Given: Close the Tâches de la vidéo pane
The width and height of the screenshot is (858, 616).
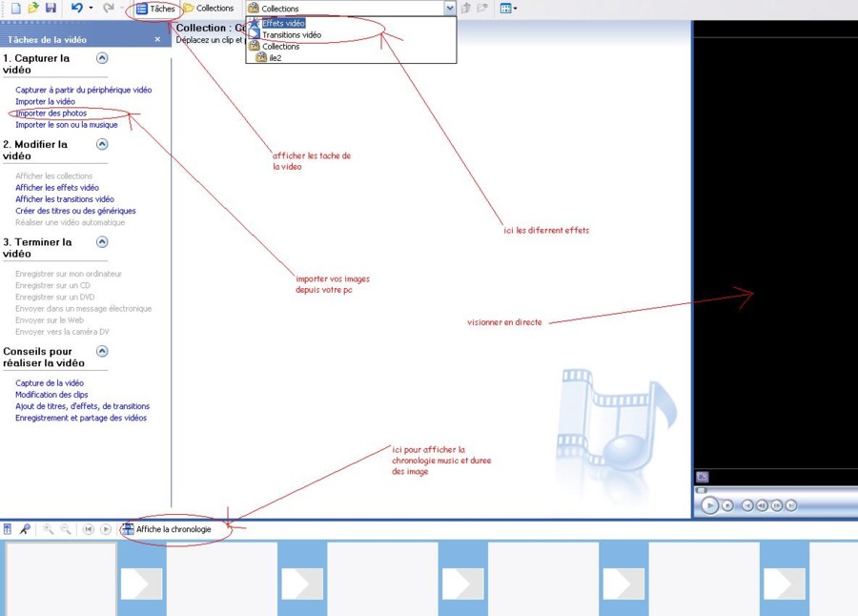Looking at the screenshot, I should 157,39.
